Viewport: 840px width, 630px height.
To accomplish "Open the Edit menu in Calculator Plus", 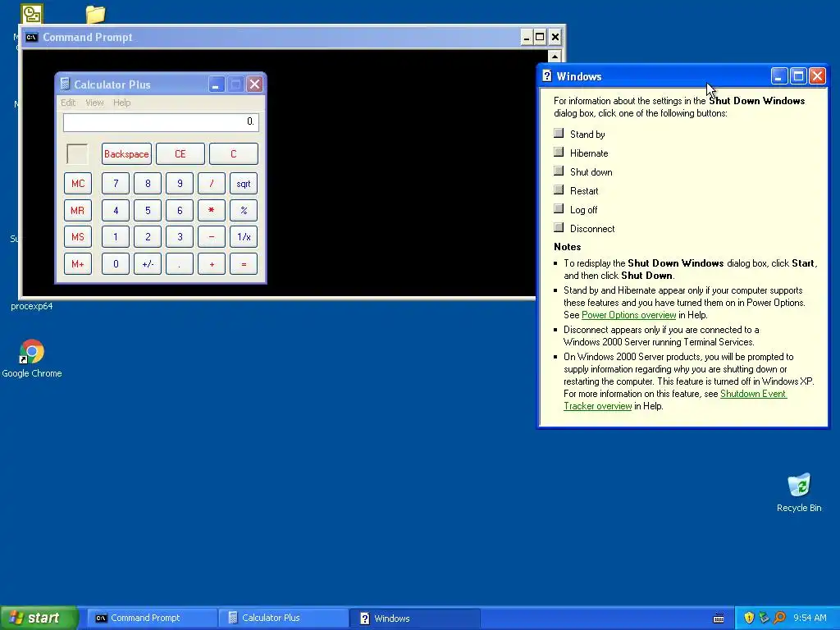I will (68, 103).
